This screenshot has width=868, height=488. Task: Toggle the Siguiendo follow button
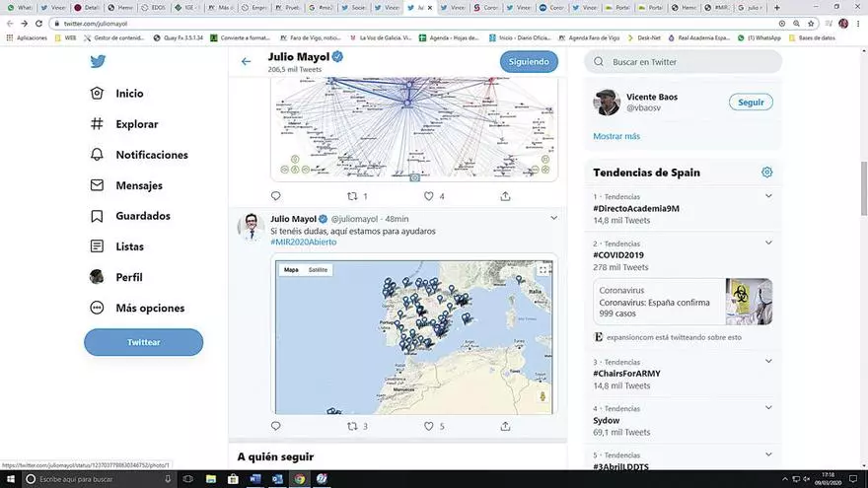click(x=528, y=61)
